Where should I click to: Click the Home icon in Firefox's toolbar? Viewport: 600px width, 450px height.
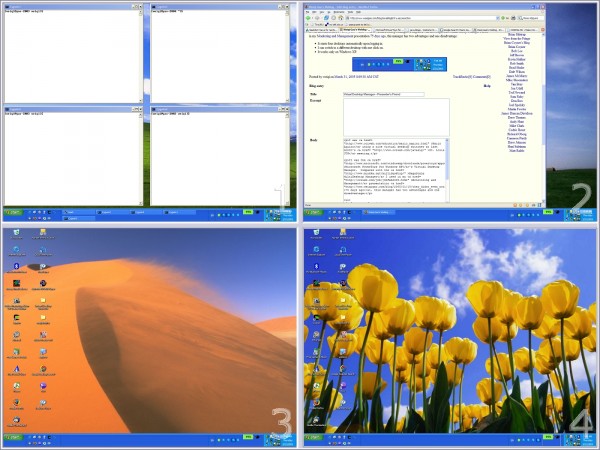click(340, 18)
